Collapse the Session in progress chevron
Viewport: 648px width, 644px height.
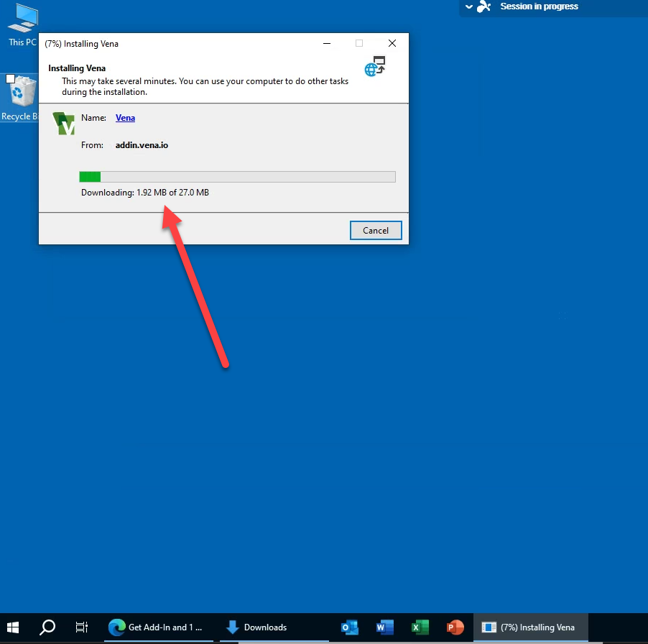pyautogui.click(x=469, y=6)
